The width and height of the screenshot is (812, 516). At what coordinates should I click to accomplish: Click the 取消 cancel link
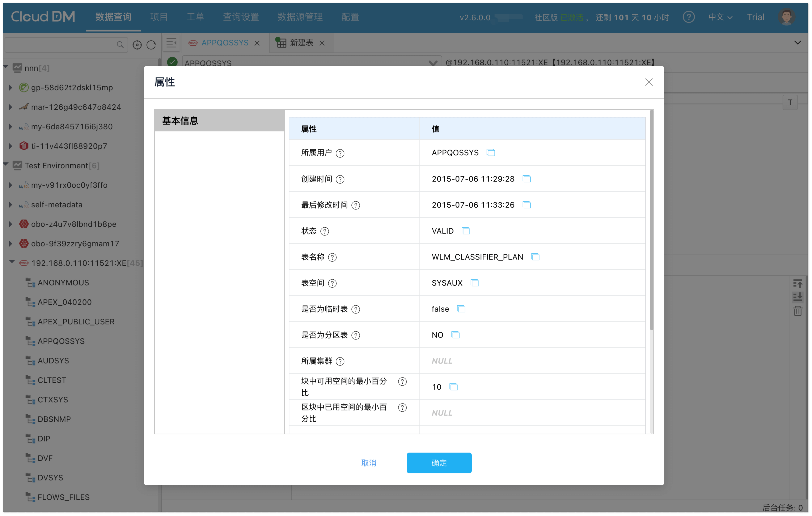[x=369, y=463]
